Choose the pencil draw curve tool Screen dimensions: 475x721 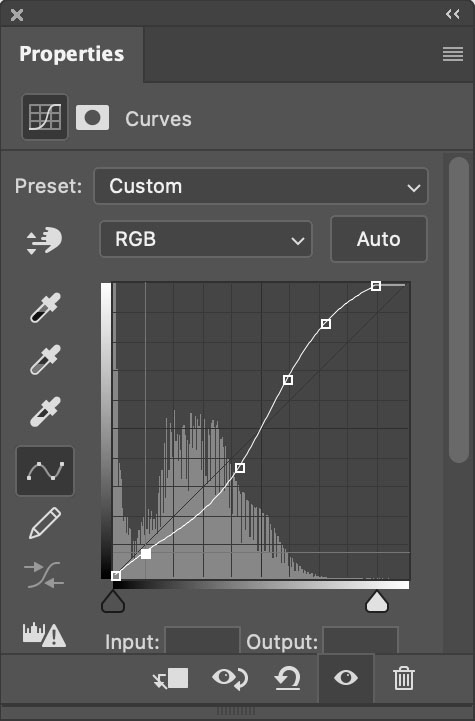pyautogui.click(x=45, y=523)
